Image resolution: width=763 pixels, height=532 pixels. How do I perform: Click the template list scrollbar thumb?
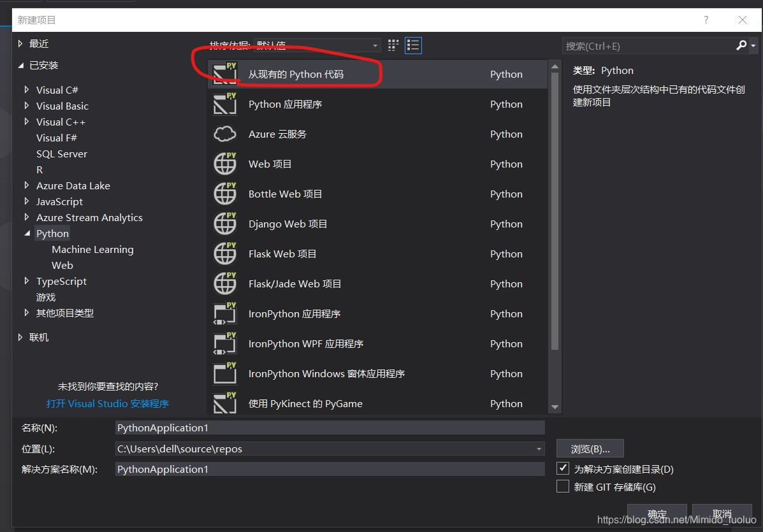[555, 211]
